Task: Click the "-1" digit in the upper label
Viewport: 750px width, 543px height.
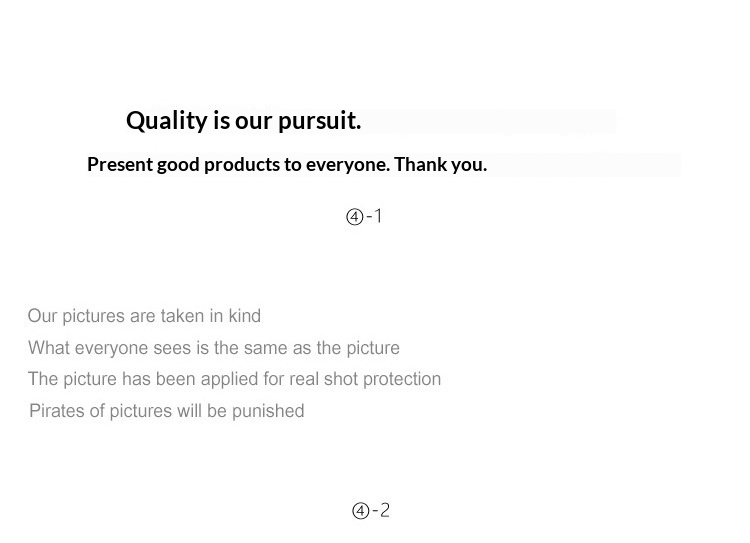Action: (x=375, y=216)
